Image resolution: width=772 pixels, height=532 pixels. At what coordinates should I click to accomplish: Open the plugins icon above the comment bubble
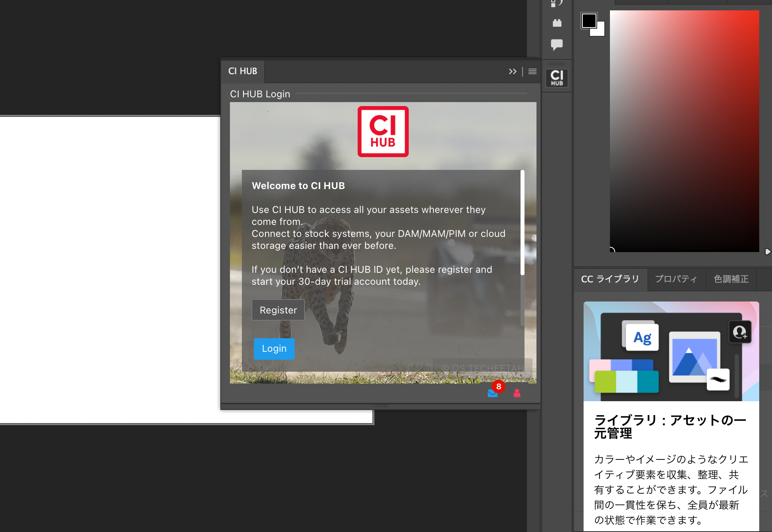(557, 23)
